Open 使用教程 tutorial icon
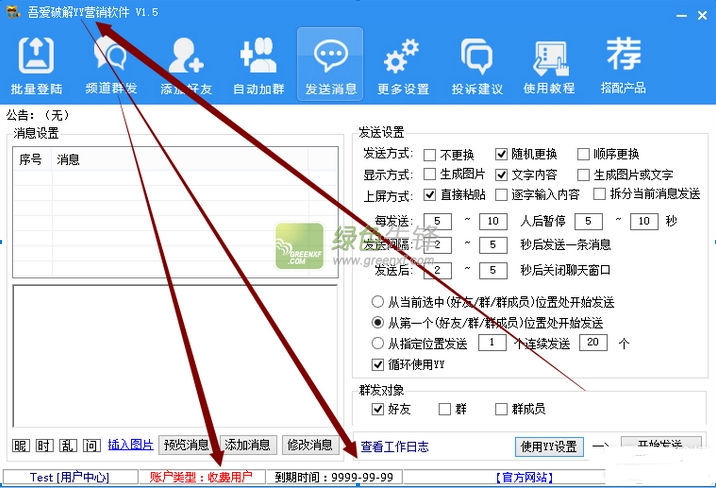This screenshot has height=488, width=716. click(549, 65)
